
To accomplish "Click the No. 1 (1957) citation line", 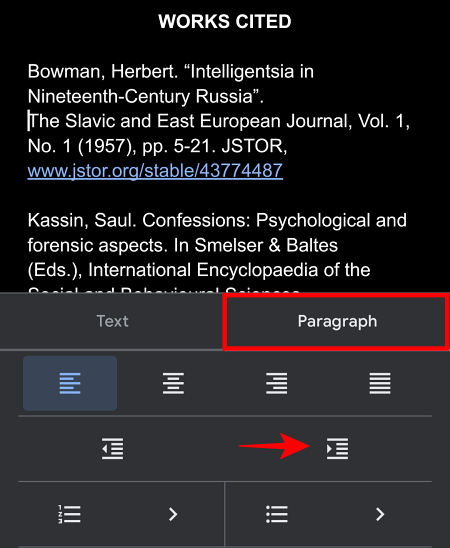I will point(157,146).
